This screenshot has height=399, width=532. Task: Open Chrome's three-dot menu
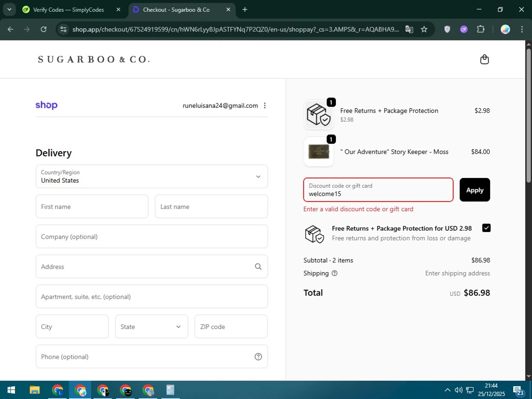[522, 29]
